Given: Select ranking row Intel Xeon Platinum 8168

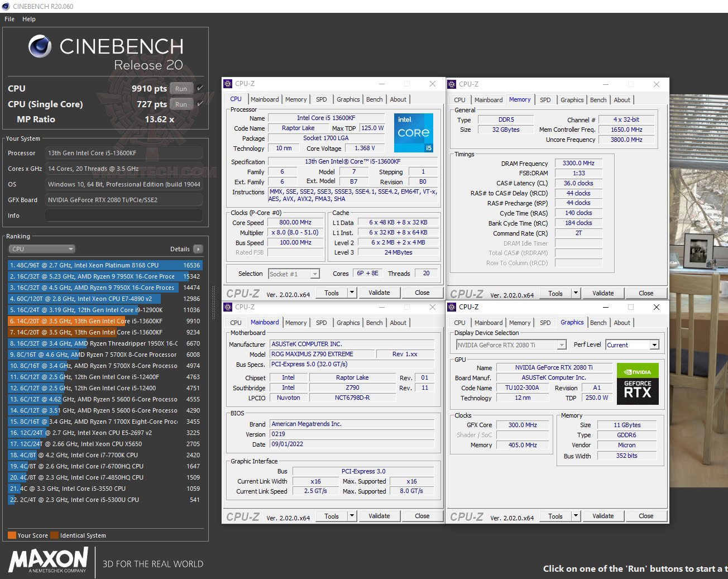Looking at the screenshot, I should point(105,265).
